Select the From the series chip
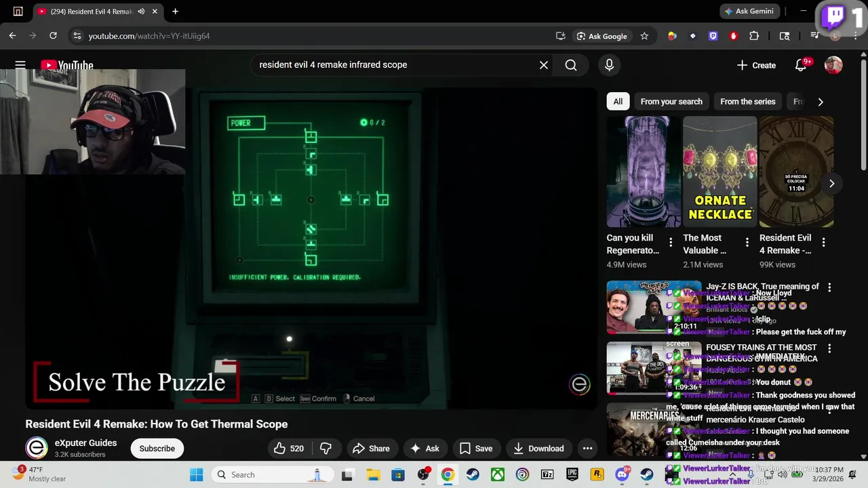The height and width of the screenshot is (488, 868). point(747,102)
